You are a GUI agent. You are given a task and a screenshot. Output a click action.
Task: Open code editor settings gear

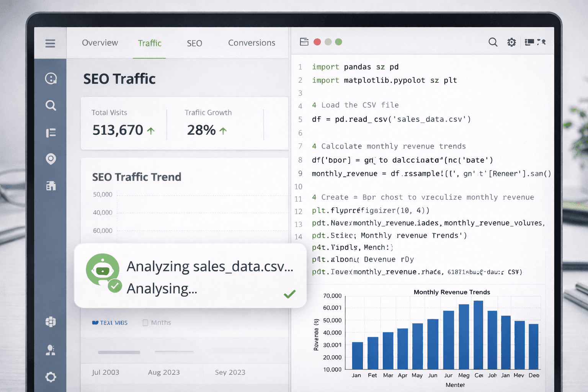pos(511,42)
